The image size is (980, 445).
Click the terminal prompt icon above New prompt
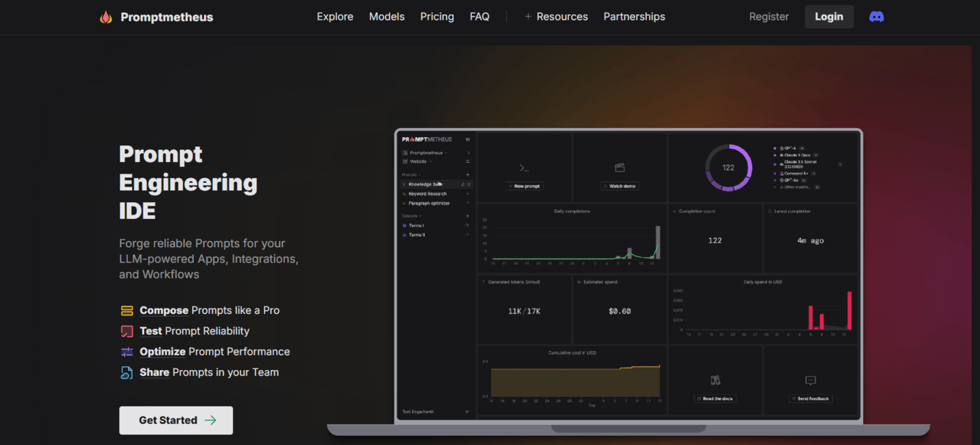[523, 168]
